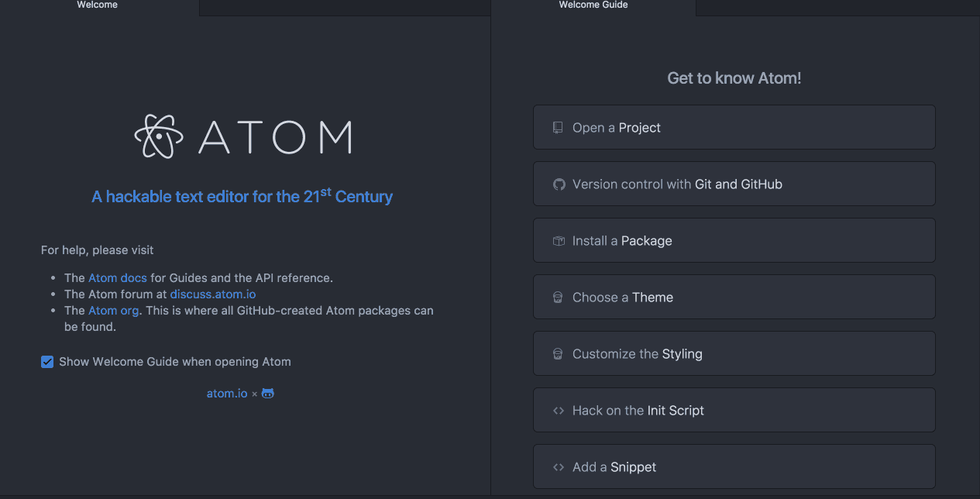
Task: Click the code brackets icon beside Add a Snippet
Action: (559, 467)
